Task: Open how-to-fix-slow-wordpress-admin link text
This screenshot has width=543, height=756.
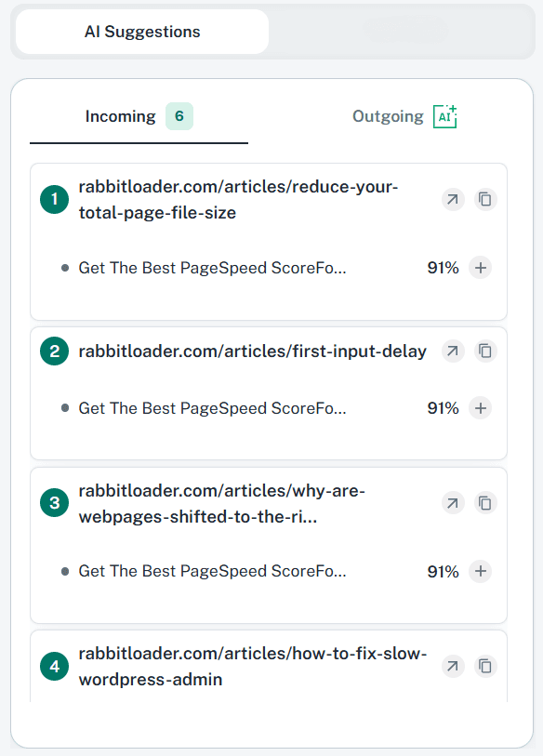Action: (253, 667)
